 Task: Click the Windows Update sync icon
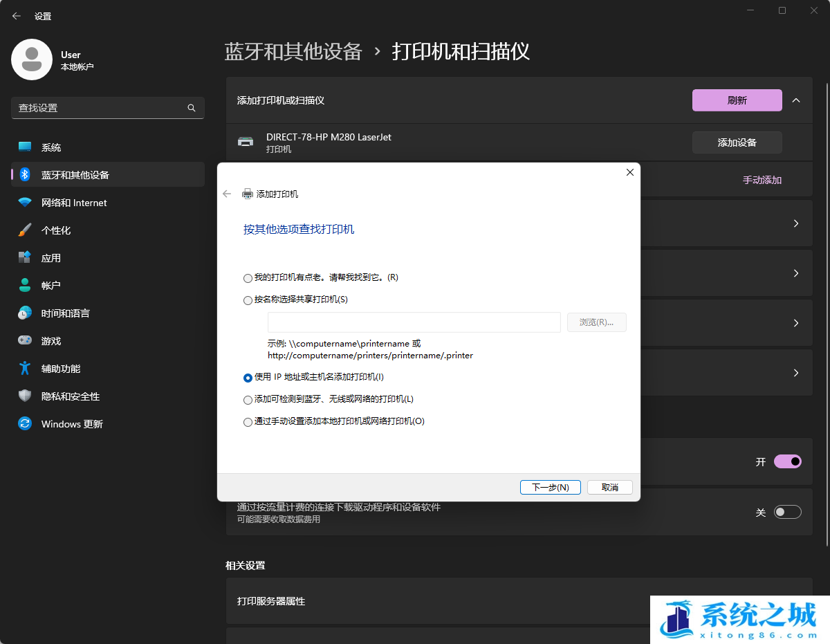(x=25, y=424)
